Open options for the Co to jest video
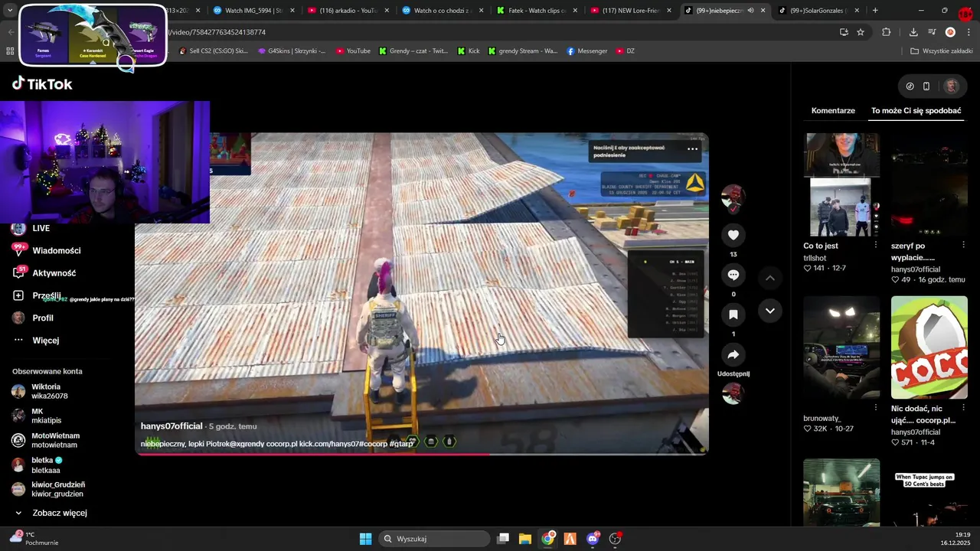The image size is (980, 551). (876, 245)
